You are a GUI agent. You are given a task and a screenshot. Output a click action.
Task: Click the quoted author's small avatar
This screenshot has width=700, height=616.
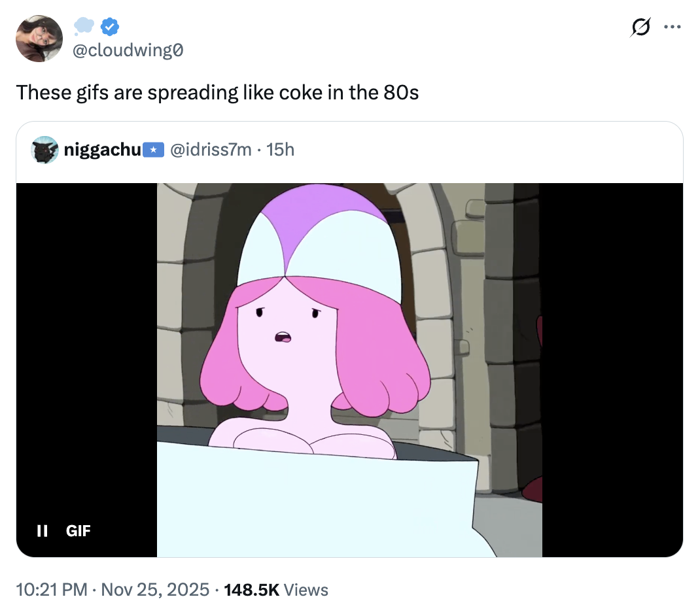(x=44, y=150)
